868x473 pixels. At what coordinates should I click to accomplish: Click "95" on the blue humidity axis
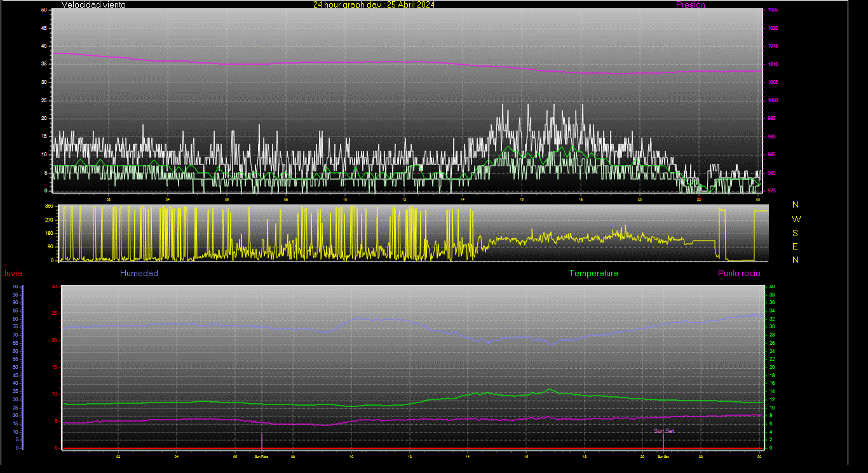[15, 295]
